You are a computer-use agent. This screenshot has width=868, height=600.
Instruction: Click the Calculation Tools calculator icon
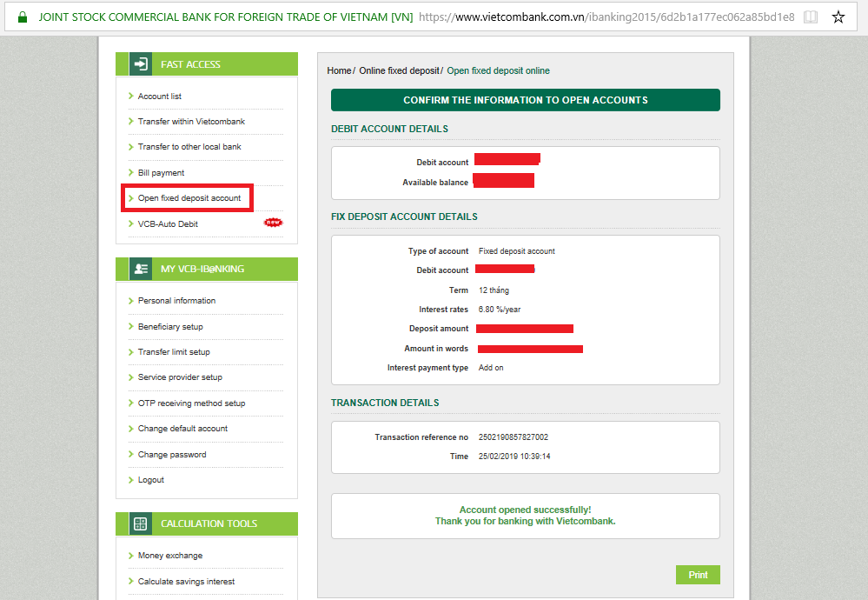(141, 523)
